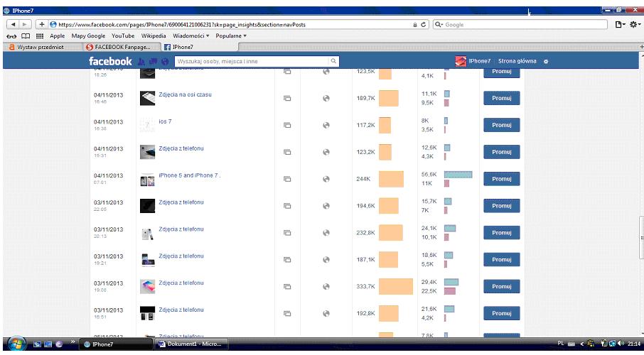
Task: Show hidden tray icons arrow
Action: (x=581, y=344)
